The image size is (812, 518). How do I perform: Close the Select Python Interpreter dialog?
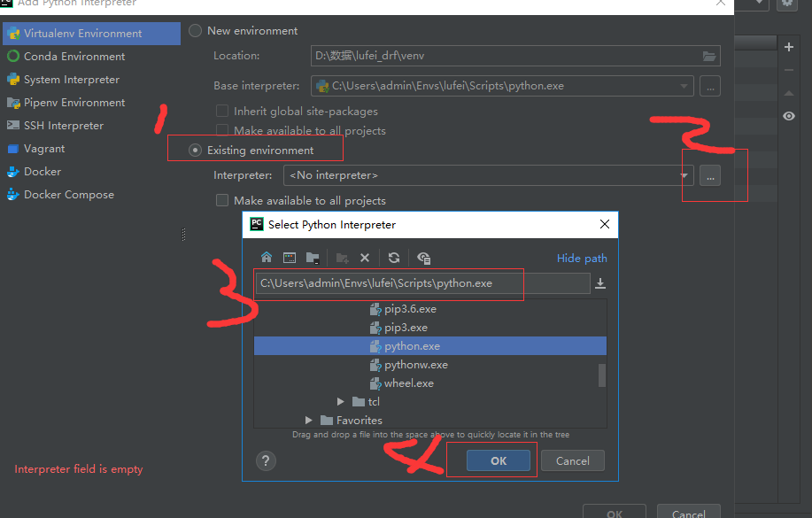[x=604, y=224]
